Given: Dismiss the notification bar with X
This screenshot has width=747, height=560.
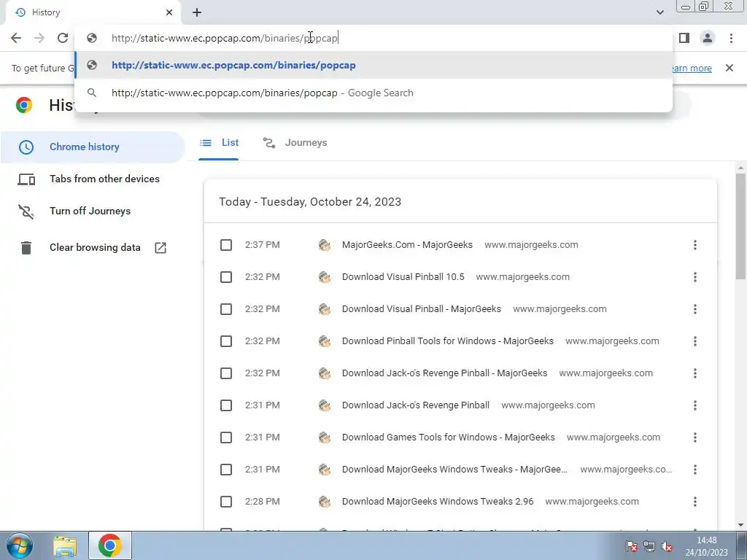Looking at the screenshot, I should 729,68.
